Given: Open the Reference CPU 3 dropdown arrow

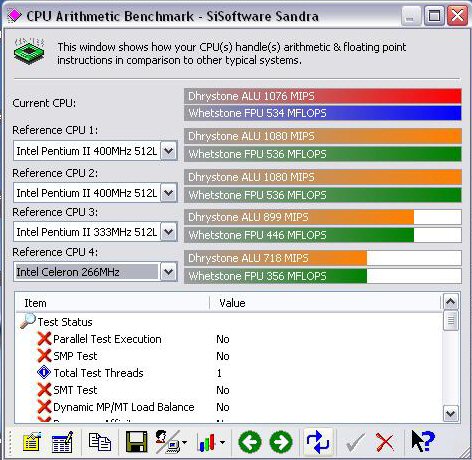Looking at the screenshot, I should pyautogui.click(x=169, y=232).
